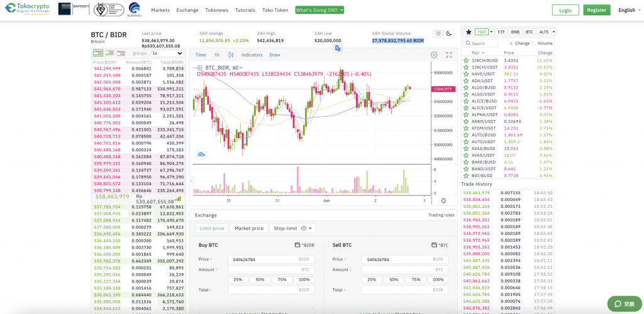Open the English language dropdown
The image size is (644, 314).
point(629,10)
